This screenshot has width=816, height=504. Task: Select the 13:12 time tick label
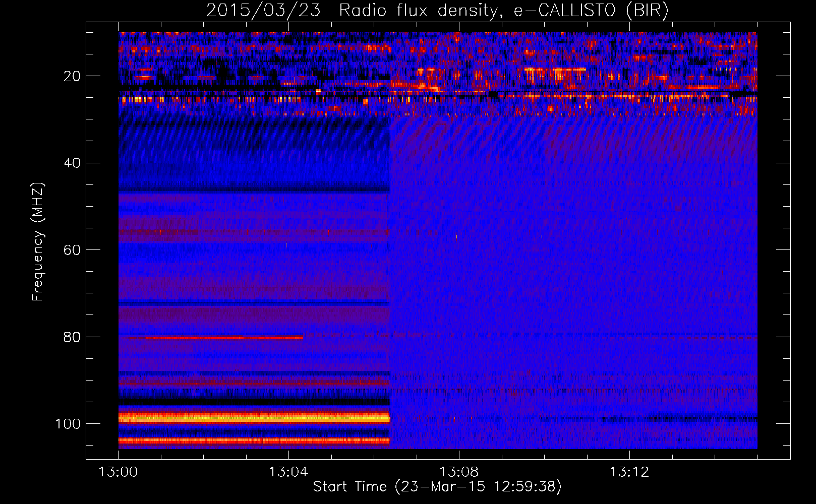(629, 472)
